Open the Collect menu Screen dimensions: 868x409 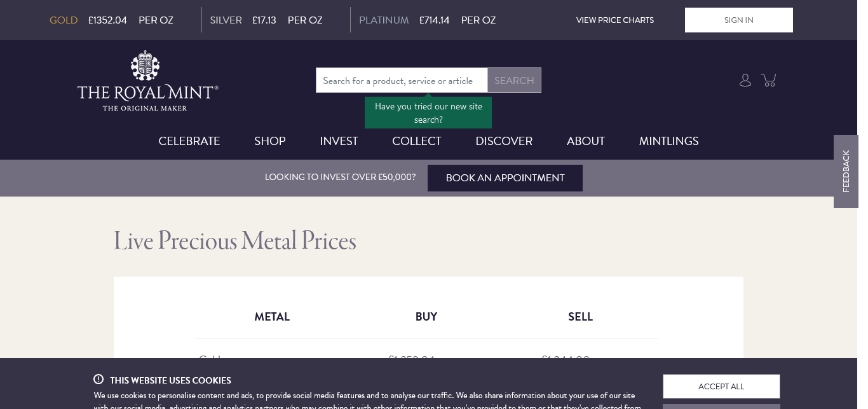417,141
